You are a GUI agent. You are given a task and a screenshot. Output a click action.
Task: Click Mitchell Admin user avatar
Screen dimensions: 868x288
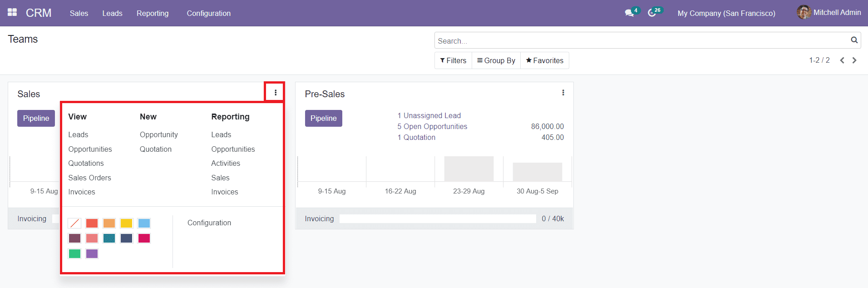click(x=804, y=12)
